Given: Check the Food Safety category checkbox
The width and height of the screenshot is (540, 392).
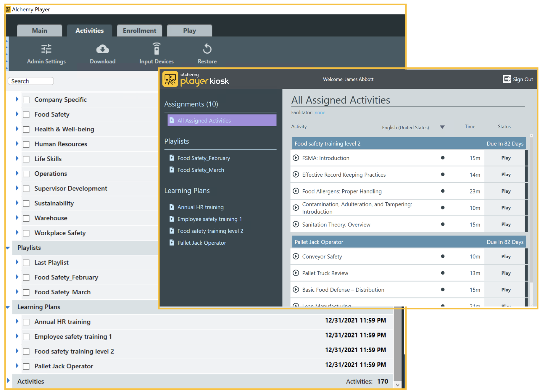Looking at the screenshot, I should 26,114.
